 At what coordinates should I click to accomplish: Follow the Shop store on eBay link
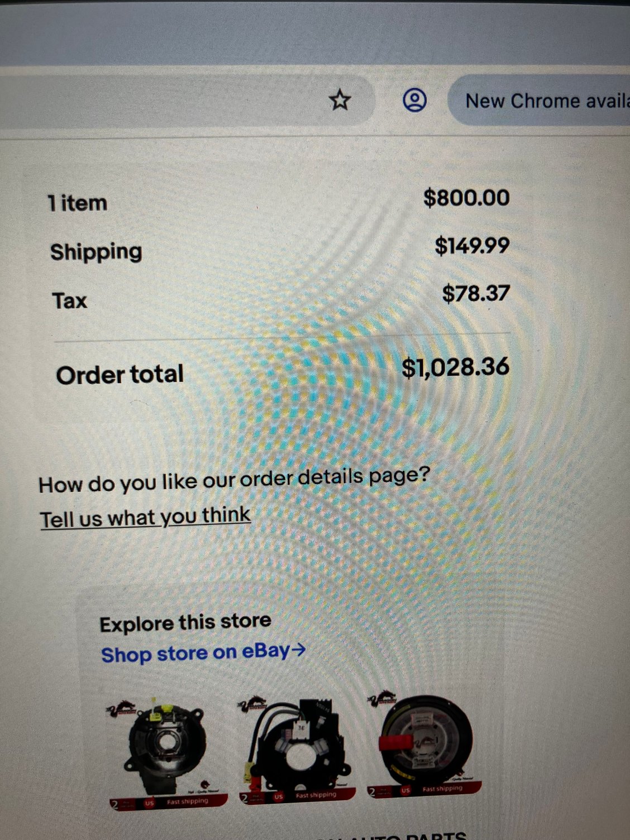(x=195, y=653)
